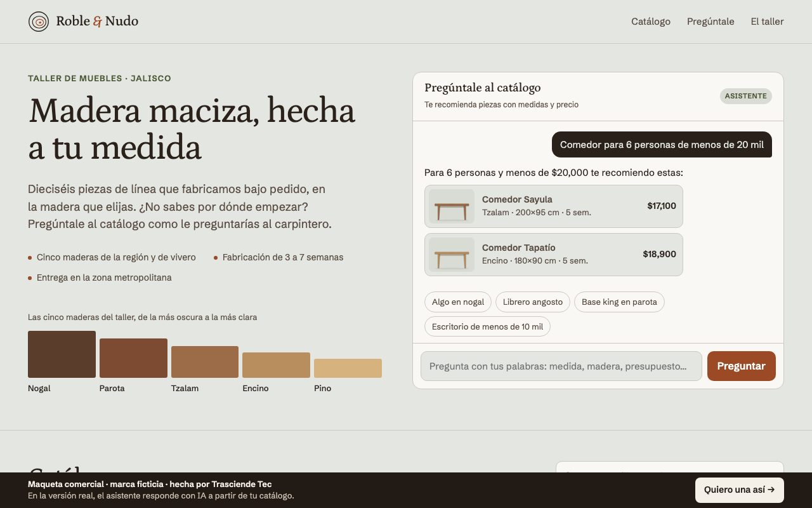Click the Comedor Sayula title text
This screenshot has height=508, width=812.
[x=517, y=199]
